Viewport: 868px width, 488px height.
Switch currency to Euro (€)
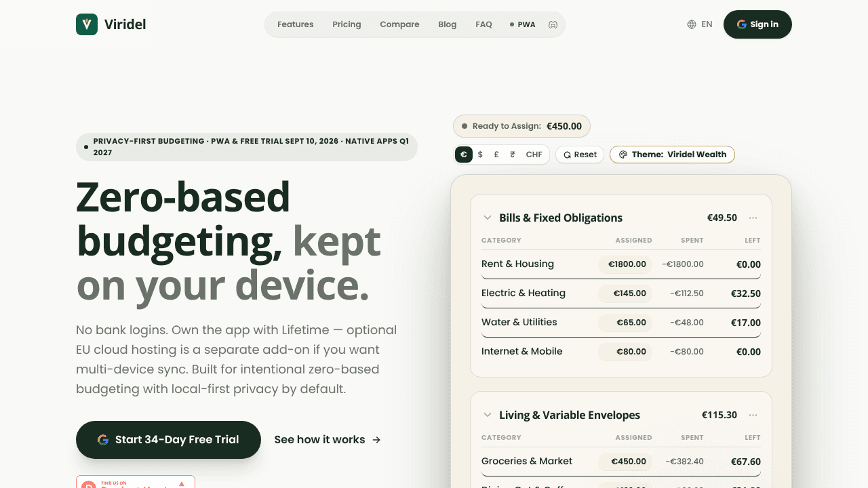[x=464, y=155]
